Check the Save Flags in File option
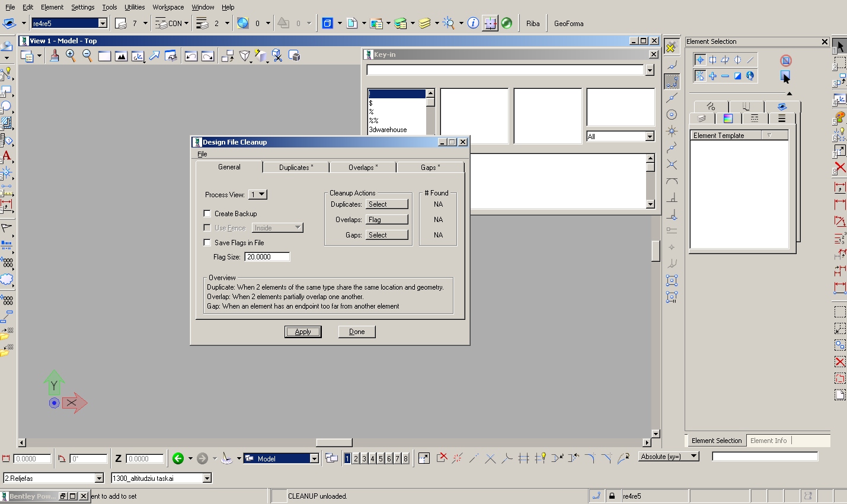The width and height of the screenshot is (847, 504). pos(207,242)
